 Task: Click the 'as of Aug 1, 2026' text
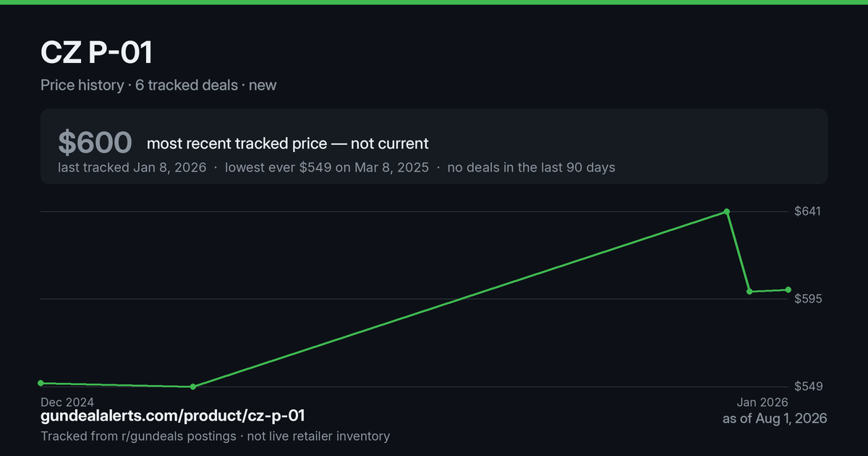point(775,418)
